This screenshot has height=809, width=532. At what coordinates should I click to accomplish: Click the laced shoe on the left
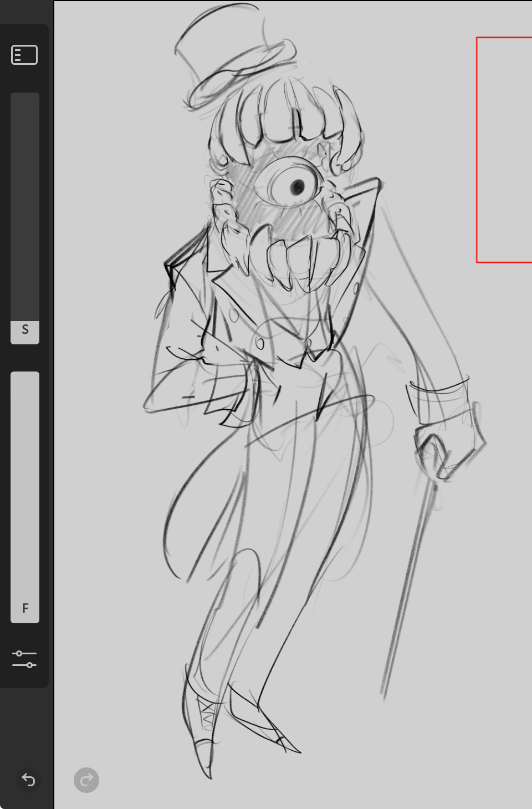(x=202, y=721)
